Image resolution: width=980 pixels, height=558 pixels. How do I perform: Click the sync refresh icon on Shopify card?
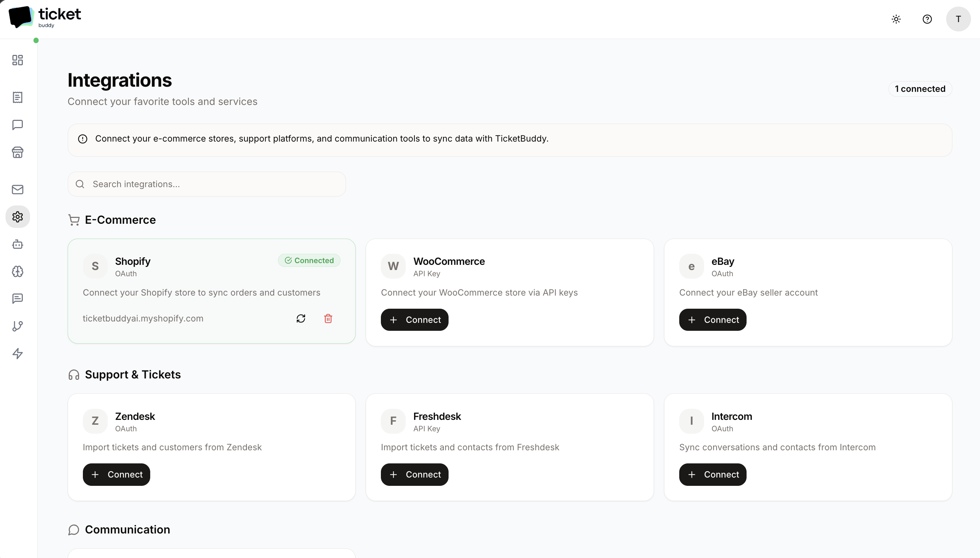coord(301,318)
